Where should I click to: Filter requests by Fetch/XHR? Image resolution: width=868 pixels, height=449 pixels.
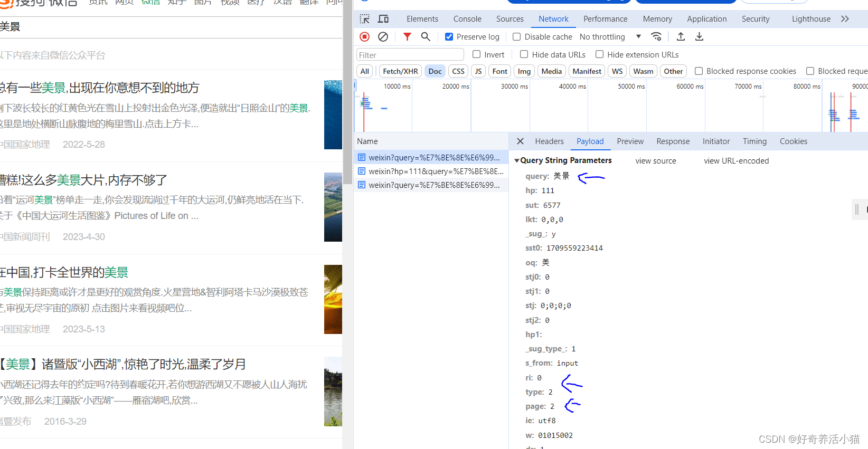(x=400, y=71)
